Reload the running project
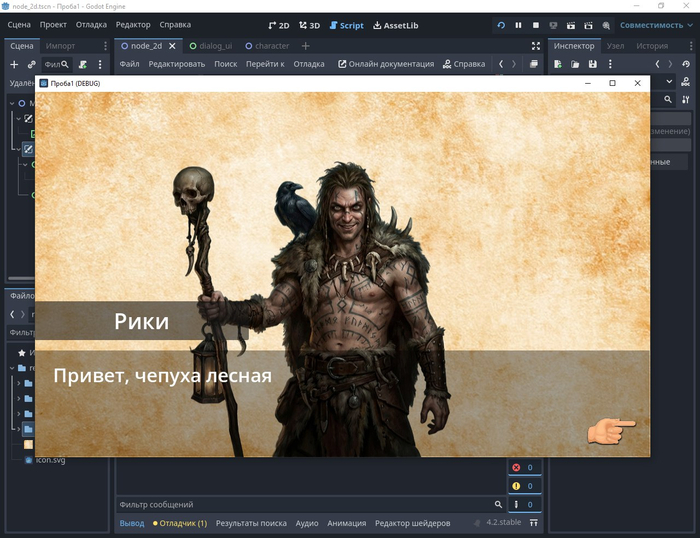Screen dimensions: 700x538 point(501,25)
